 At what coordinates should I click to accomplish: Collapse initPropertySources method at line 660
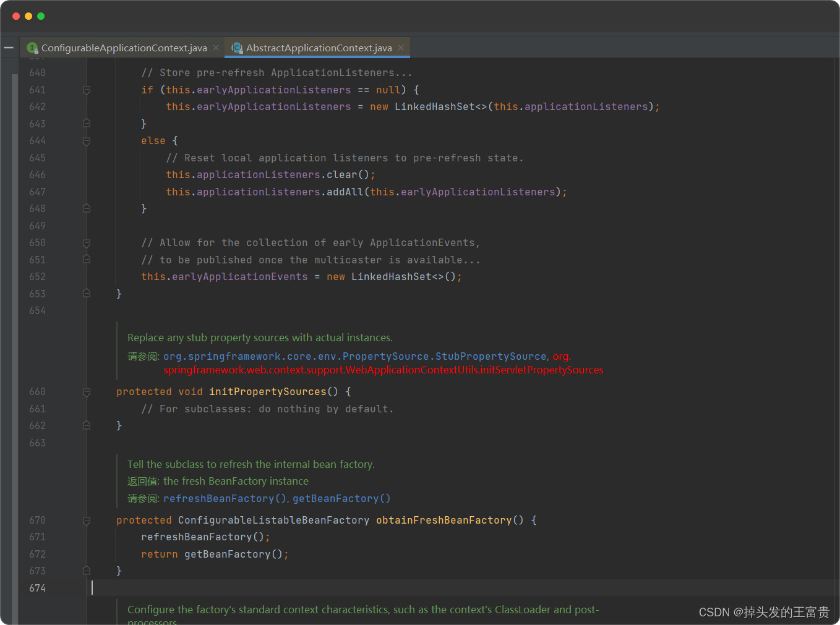coord(87,392)
